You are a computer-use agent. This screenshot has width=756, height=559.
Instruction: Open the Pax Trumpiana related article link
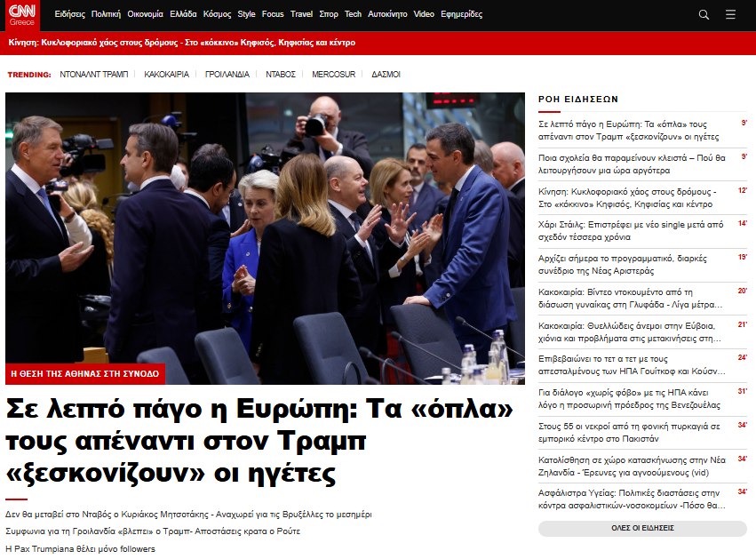pos(80,548)
